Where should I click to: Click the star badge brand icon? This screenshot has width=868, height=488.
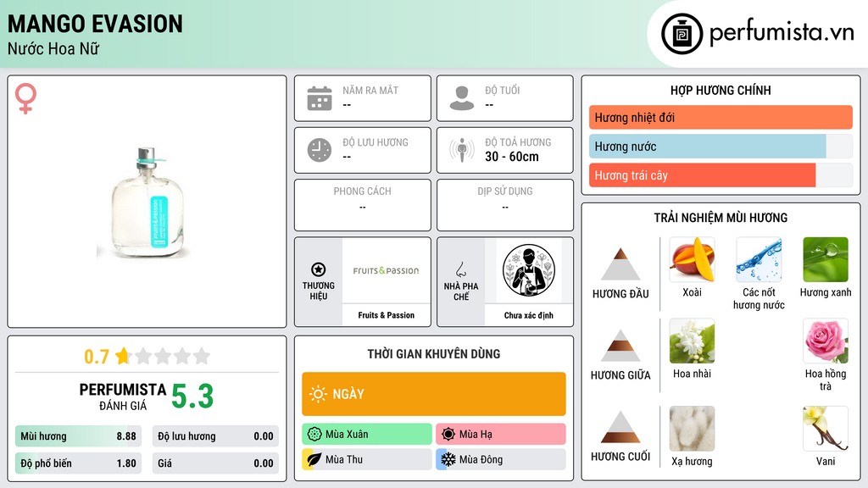[319, 269]
